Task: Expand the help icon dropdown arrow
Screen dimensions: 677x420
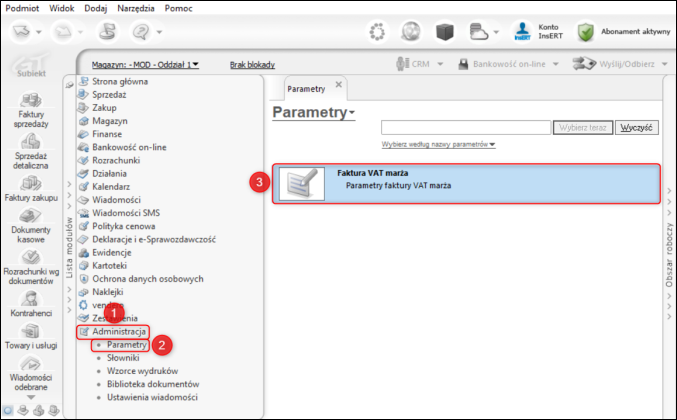Action: (159, 32)
